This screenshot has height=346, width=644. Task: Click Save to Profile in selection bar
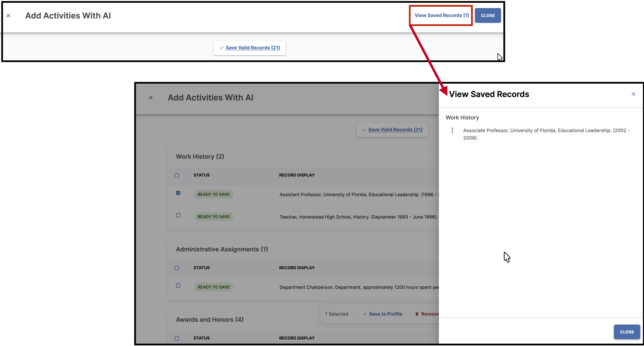383,314
